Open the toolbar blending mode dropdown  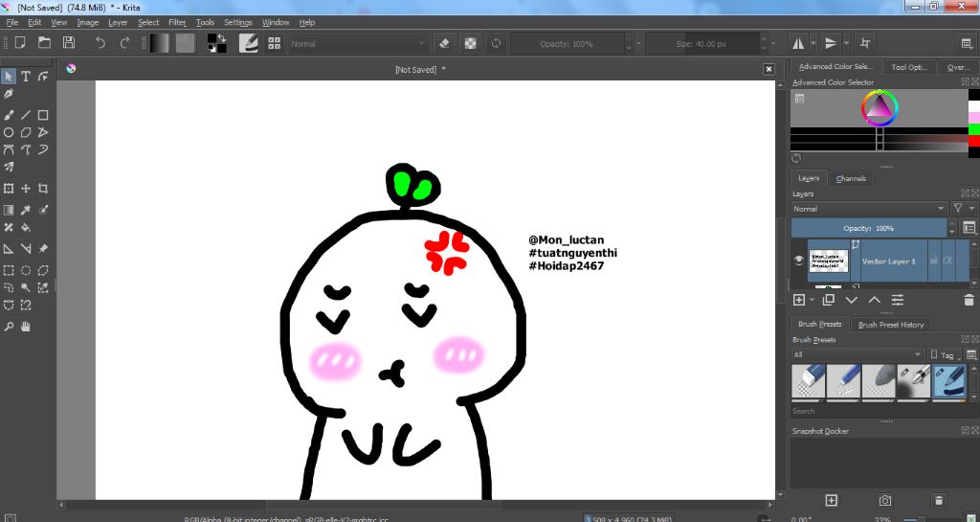(358, 44)
